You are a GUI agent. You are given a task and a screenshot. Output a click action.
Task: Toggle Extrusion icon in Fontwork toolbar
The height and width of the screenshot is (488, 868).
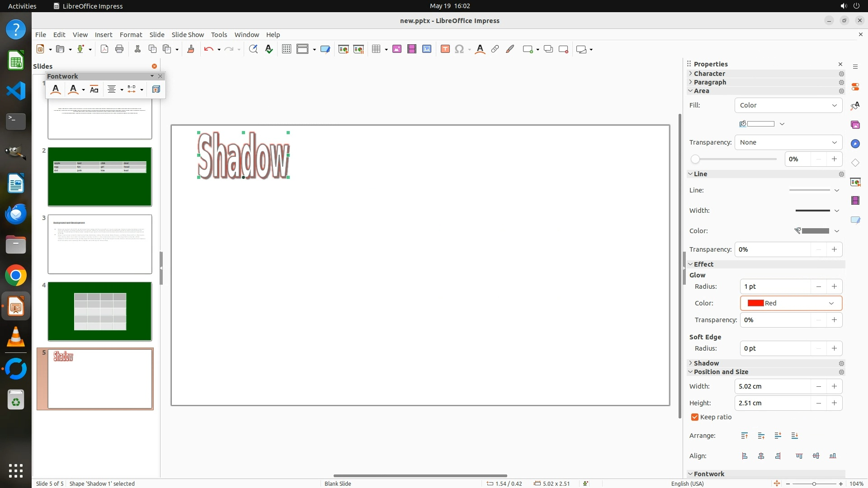point(156,89)
